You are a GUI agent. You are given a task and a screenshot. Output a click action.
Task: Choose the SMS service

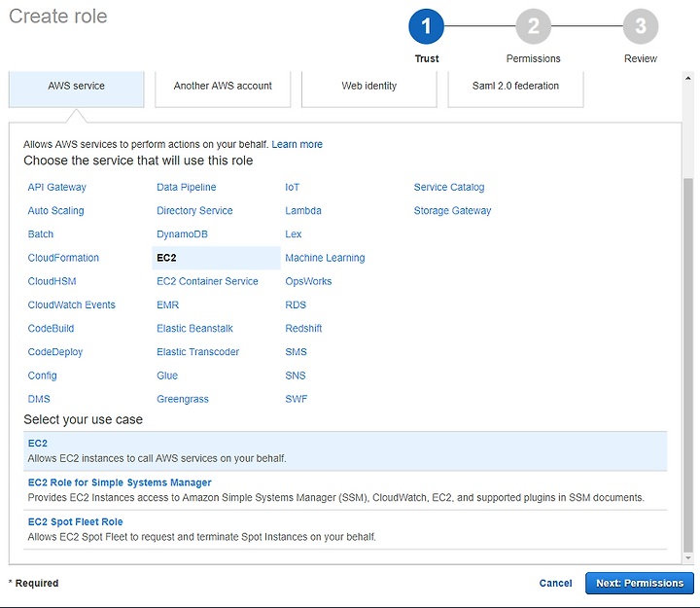point(296,352)
